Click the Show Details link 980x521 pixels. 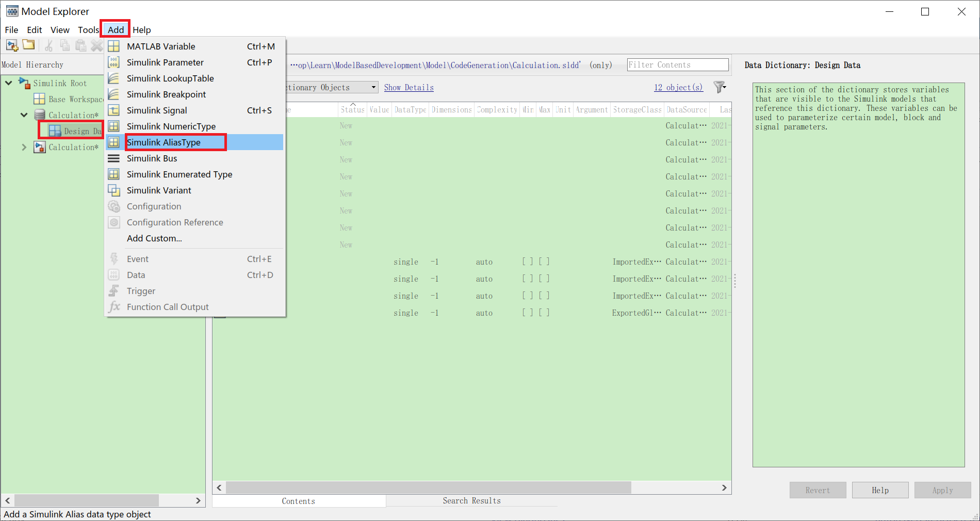coord(409,88)
